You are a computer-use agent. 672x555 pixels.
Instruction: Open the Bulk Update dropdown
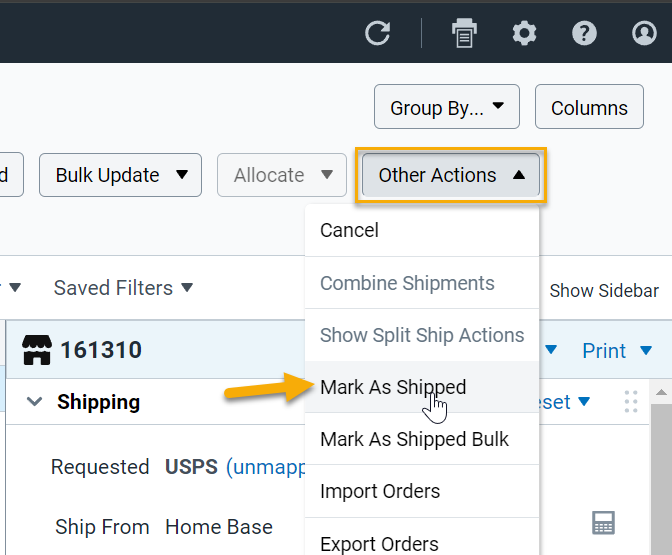pyautogui.click(x=120, y=175)
